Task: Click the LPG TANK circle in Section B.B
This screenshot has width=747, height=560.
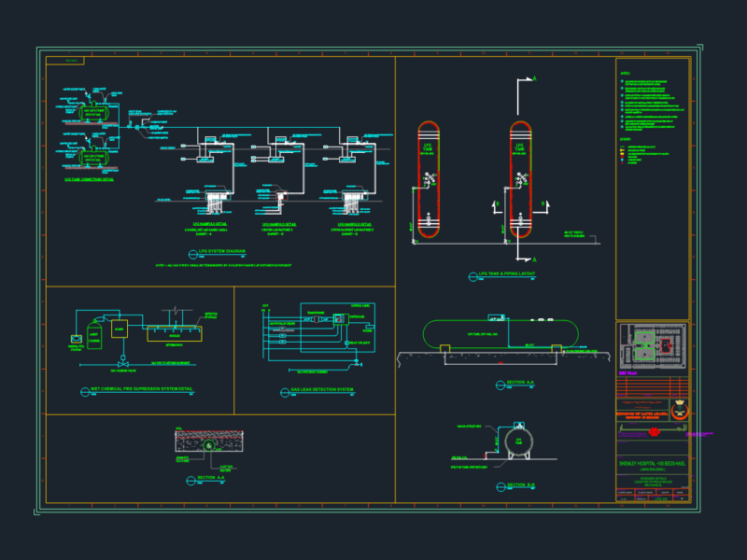Action: coord(518,441)
